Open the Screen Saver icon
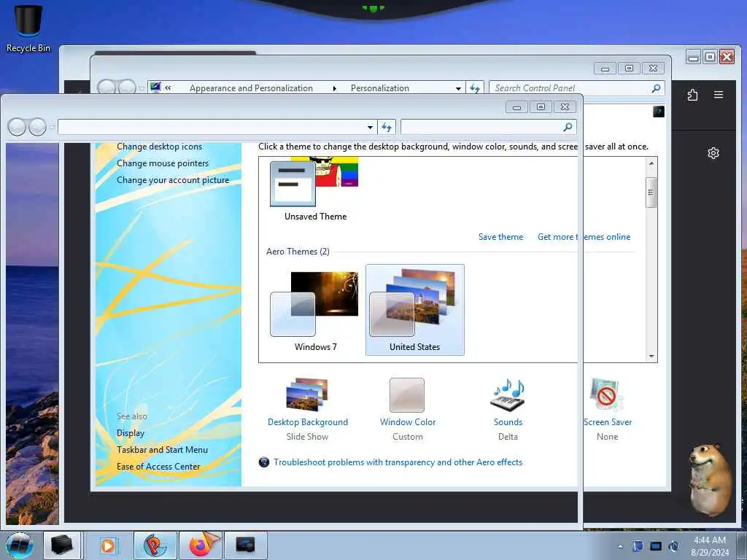This screenshot has width=747, height=560. coord(606,394)
